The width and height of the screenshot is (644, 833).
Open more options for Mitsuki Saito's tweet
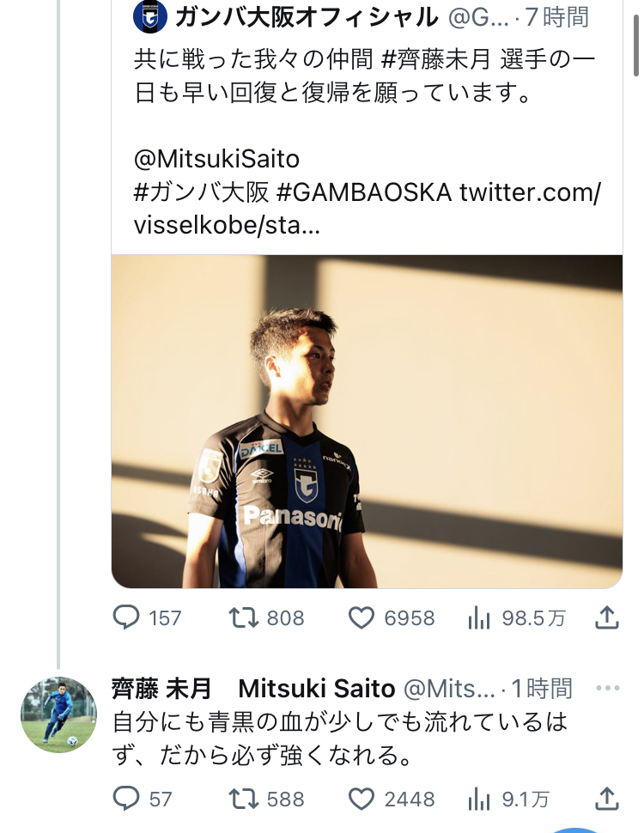606,688
